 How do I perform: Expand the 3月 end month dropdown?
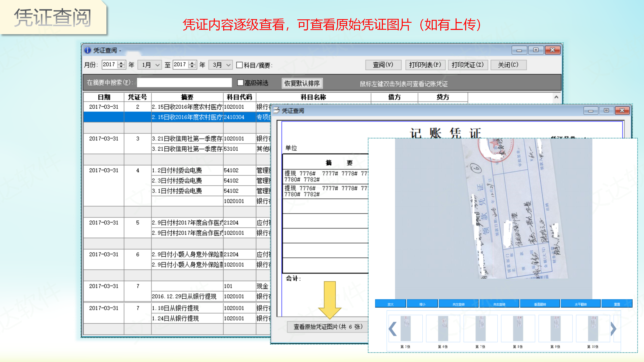228,65
